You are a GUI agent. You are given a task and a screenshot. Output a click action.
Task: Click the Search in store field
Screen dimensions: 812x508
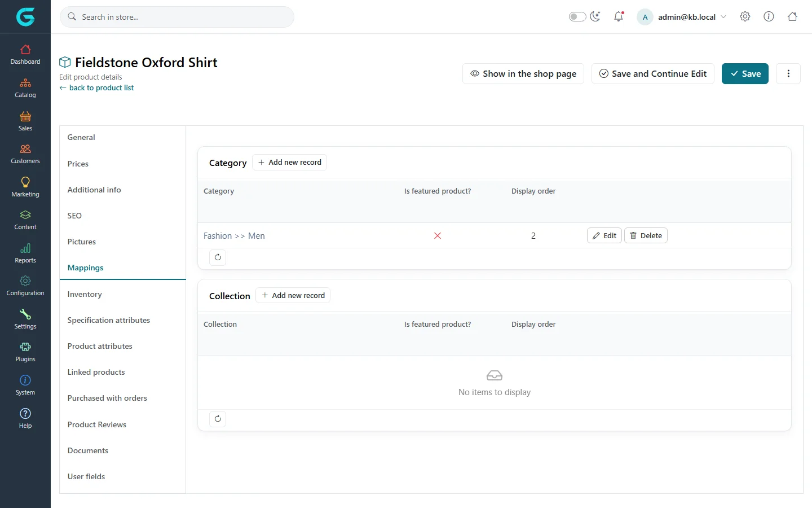pyautogui.click(x=177, y=17)
